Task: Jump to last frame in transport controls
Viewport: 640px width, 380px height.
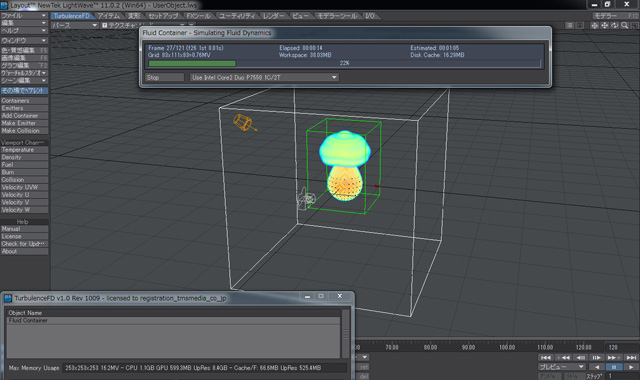Action: click(x=631, y=358)
